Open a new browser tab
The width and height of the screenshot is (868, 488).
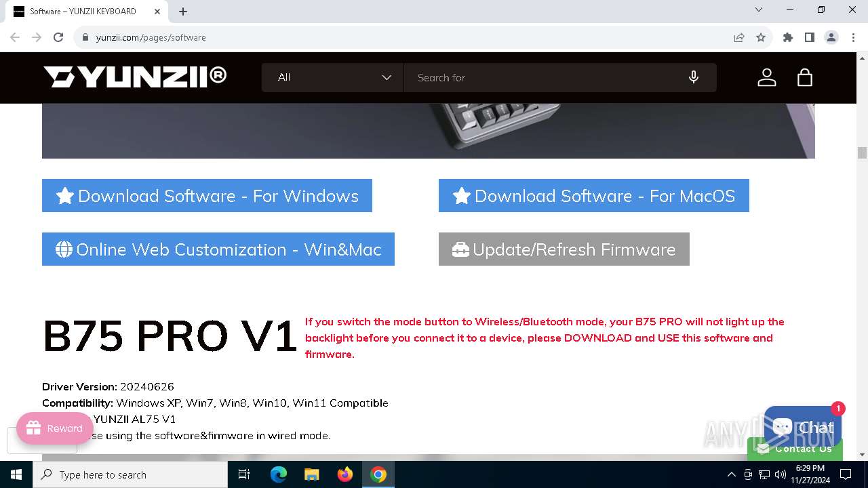(x=183, y=12)
